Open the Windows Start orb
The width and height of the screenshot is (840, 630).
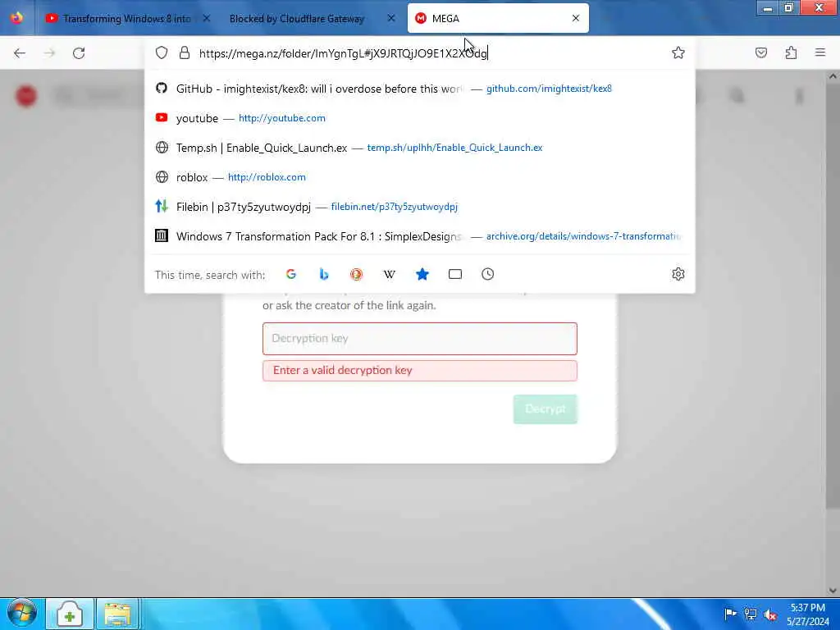[22, 614]
